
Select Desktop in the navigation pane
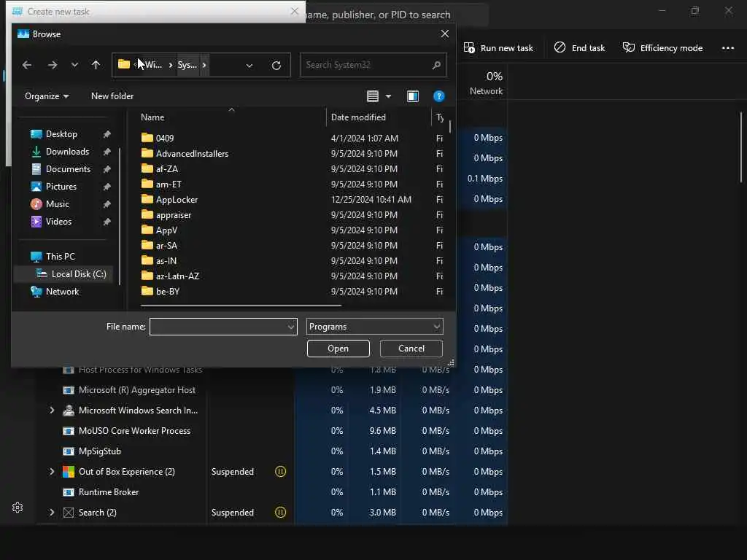(x=61, y=134)
